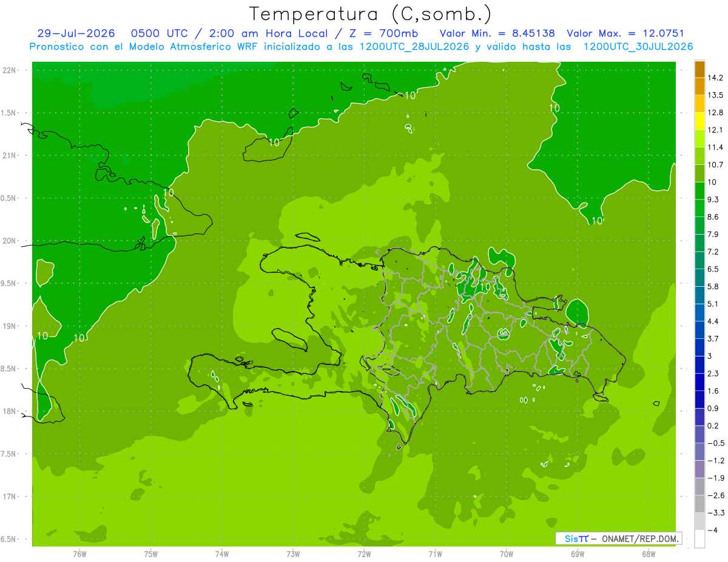
Task: Click the '7.9' color scale label
Action: [713, 234]
